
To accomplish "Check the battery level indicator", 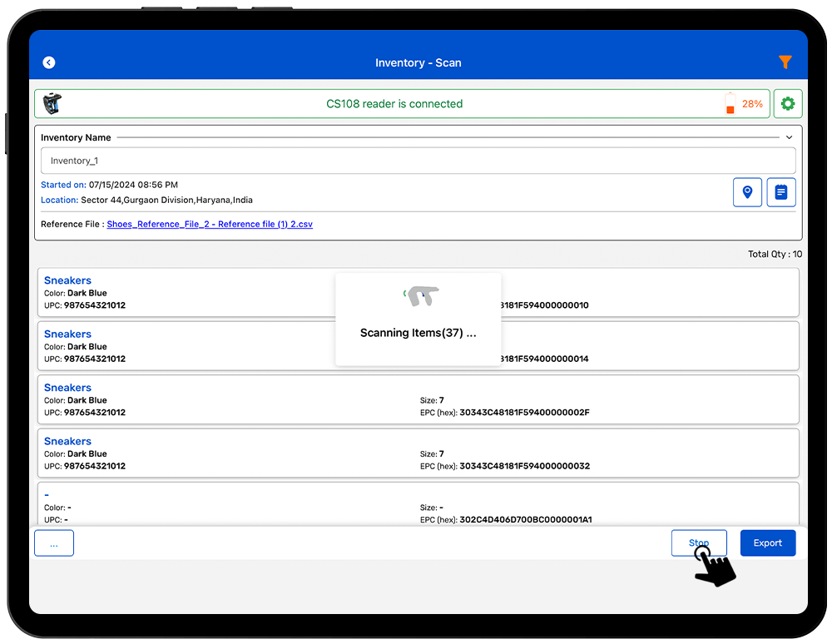I will (730, 104).
